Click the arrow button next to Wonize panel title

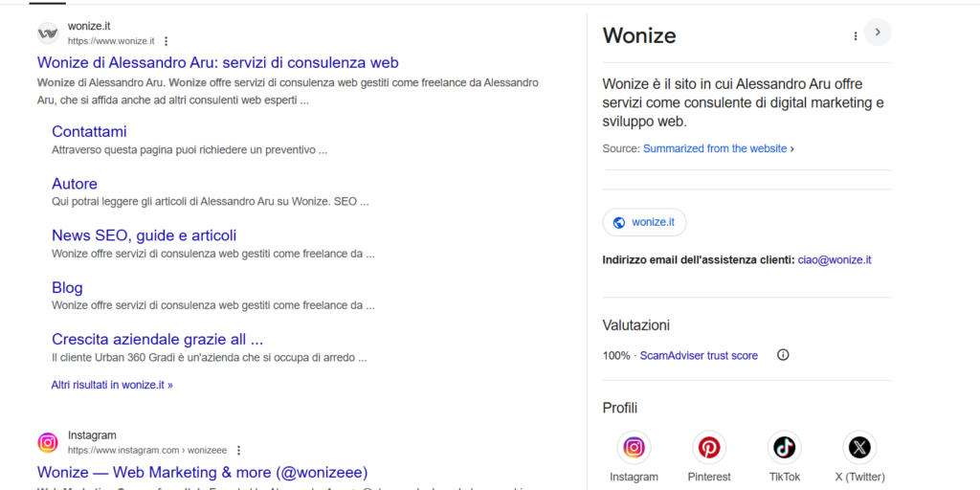tap(878, 32)
